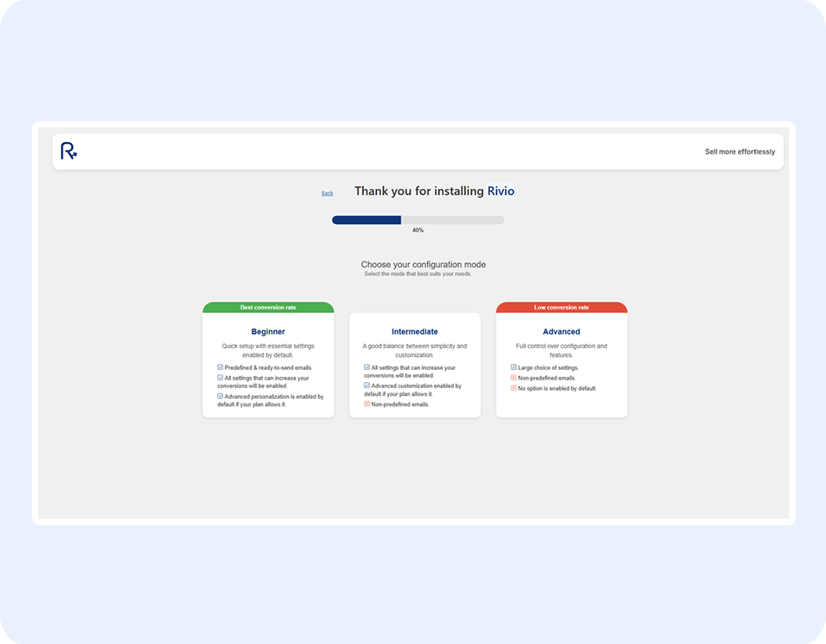Click checkmark icon beside "Advanced personalization is enabled"
Image resolution: width=826 pixels, height=644 pixels.
(x=219, y=396)
